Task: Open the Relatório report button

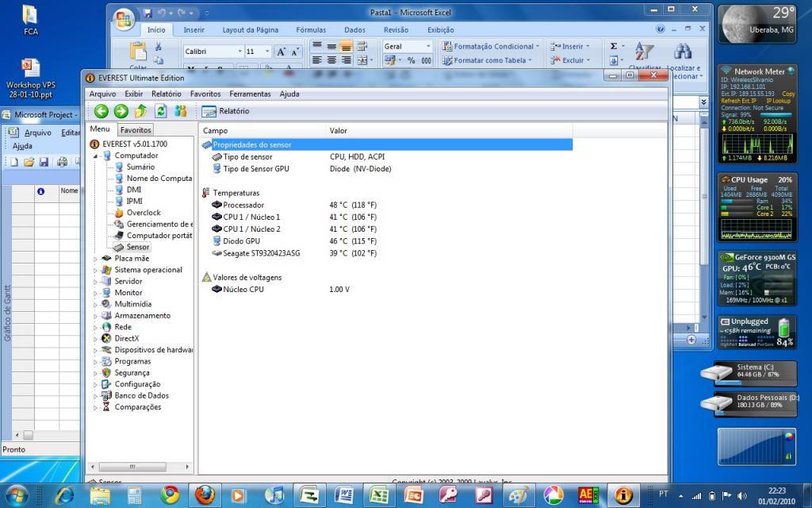Action: (225, 111)
